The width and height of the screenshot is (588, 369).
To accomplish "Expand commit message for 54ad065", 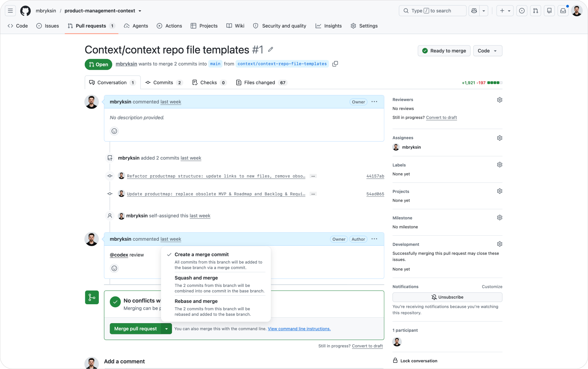I will tap(313, 194).
